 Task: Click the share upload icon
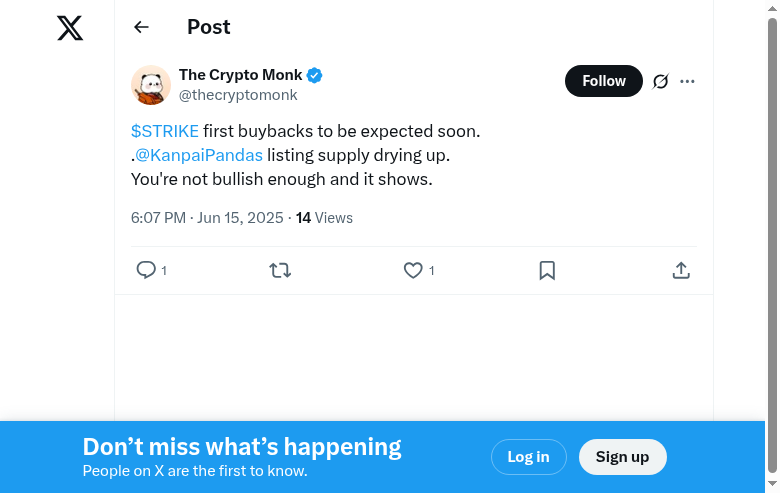(681, 270)
